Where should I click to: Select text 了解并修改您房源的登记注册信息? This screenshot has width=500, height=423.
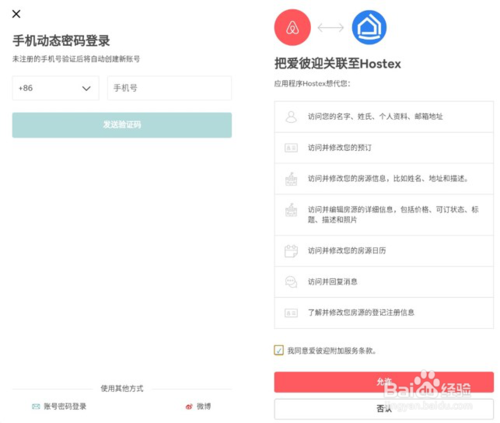coord(361,313)
